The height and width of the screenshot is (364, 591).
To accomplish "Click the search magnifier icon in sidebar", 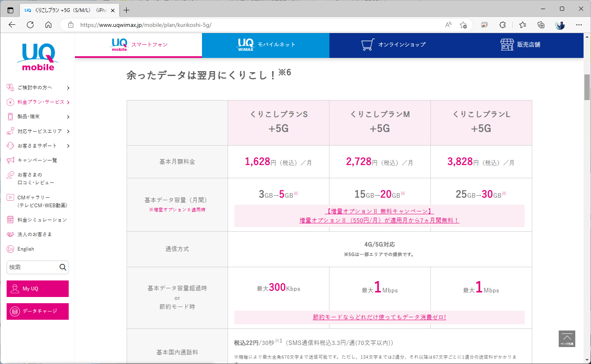I will [63, 267].
